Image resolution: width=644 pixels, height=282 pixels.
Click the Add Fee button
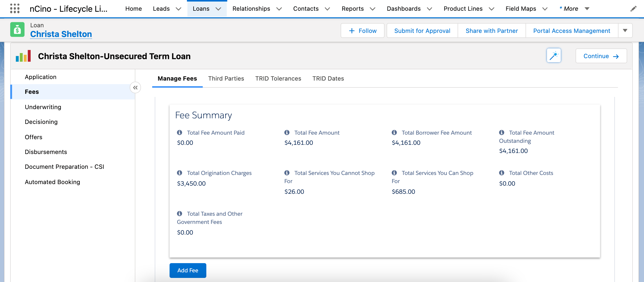[x=188, y=270]
